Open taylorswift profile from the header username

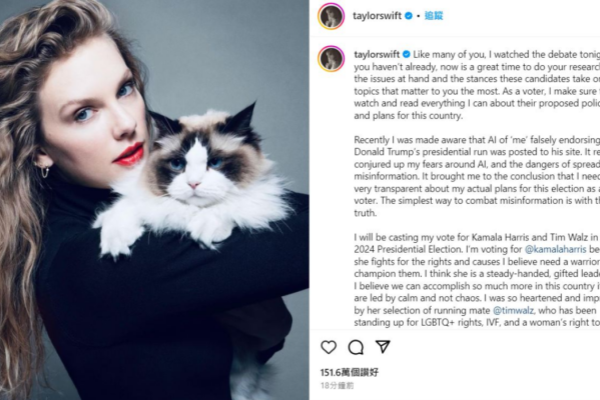tap(377, 16)
